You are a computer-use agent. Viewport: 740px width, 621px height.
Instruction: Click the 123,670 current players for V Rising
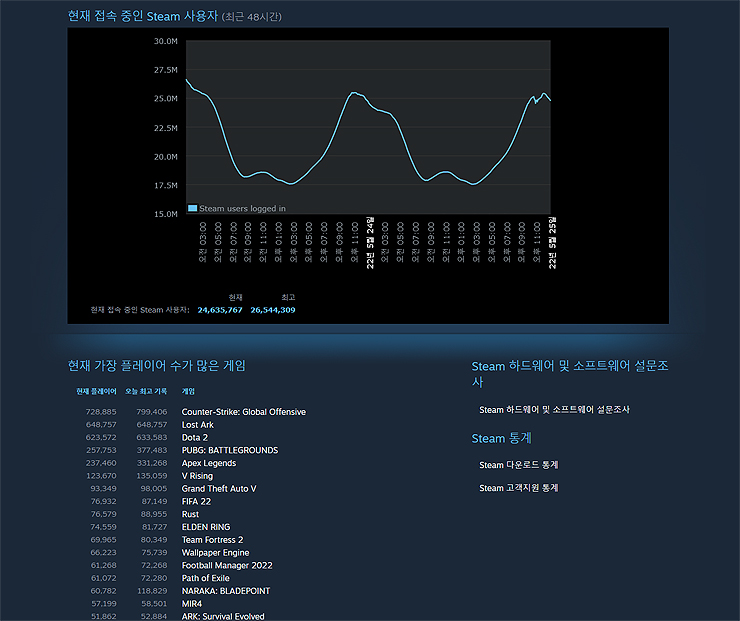101,476
